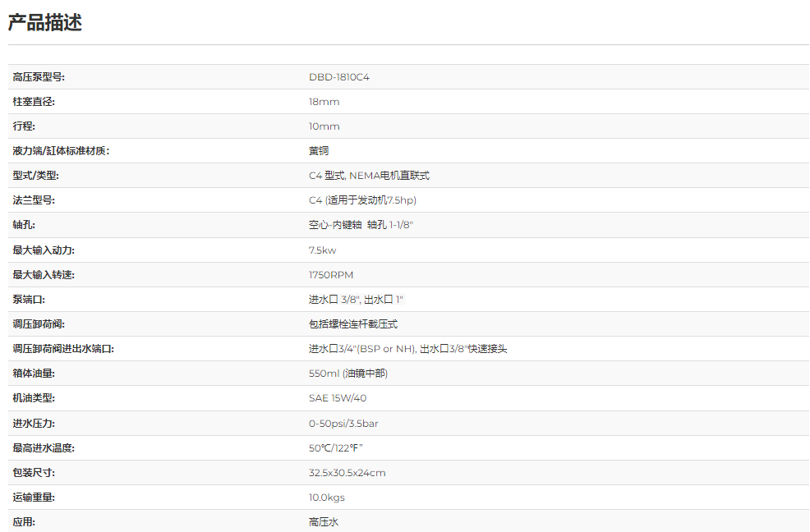Image resolution: width=810 pixels, height=532 pixels.
Task: Click the 产品描述 heading
Action: point(45,23)
